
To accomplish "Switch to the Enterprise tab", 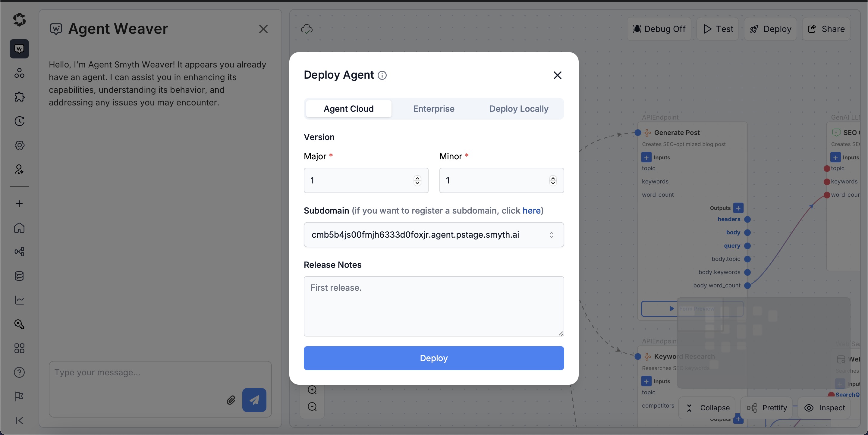I will [434, 108].
